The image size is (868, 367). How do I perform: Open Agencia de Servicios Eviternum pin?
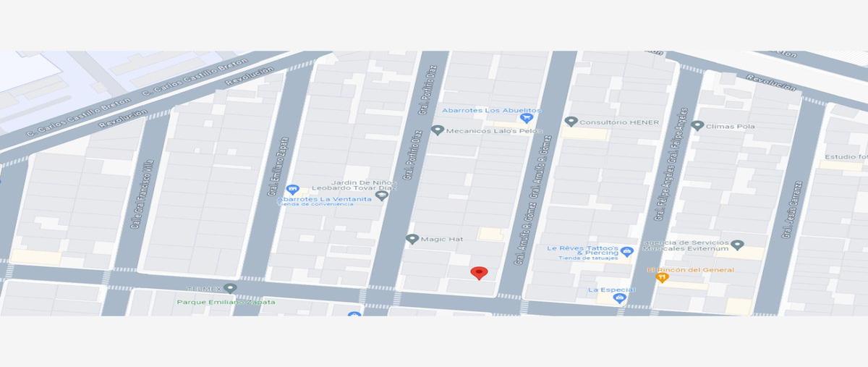click(737, 245)
